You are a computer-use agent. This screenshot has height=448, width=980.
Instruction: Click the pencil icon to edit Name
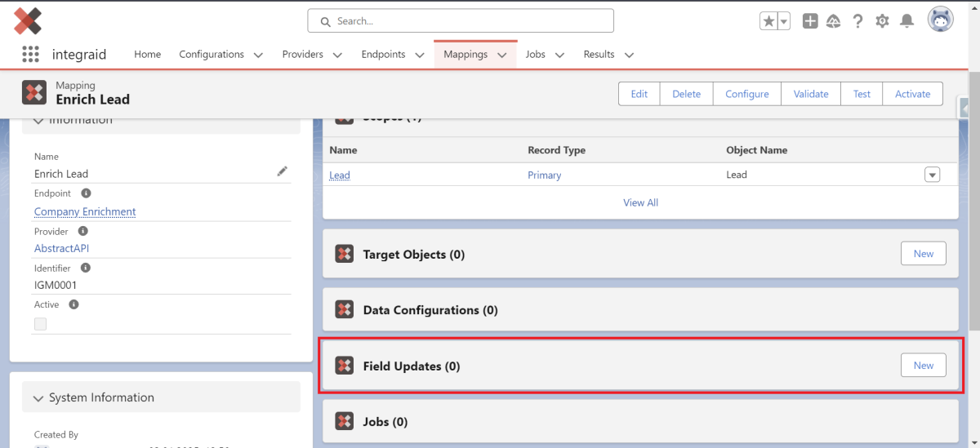pos(282,171)
